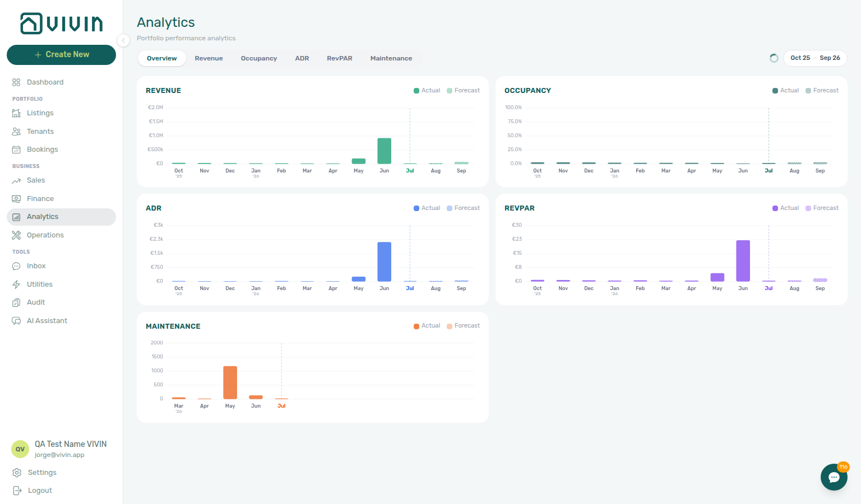This screenshot has width=861, height=504.
Task: Click the June bar in Revenue chart
Action: coord(385,151)
